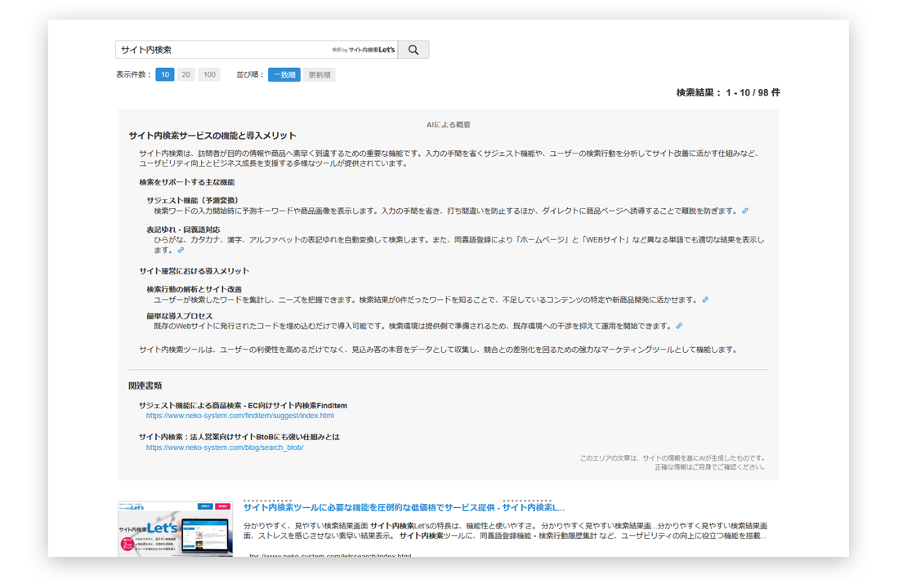Switch sort order to 更新順
This screenshot has height=588, width=907.
[x=319, y=74]
